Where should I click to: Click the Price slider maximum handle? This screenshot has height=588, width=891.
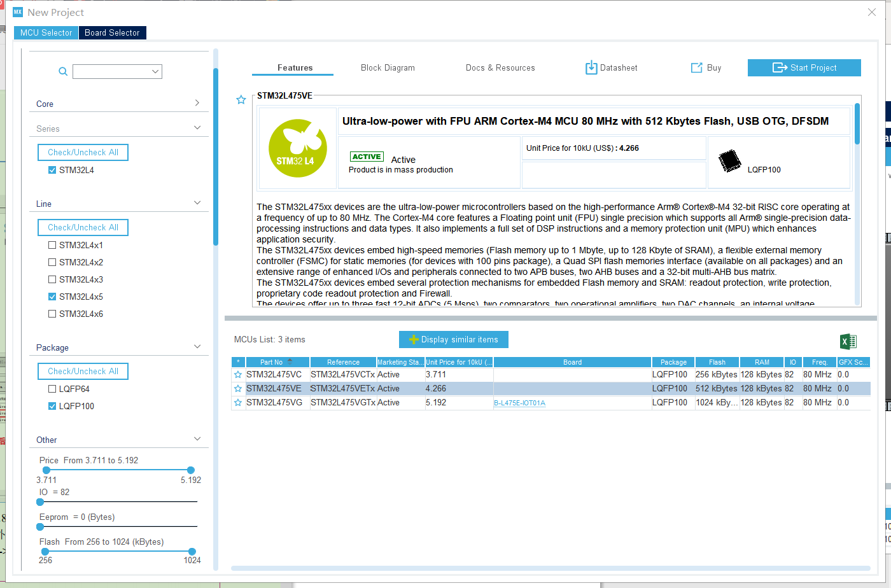191,470
